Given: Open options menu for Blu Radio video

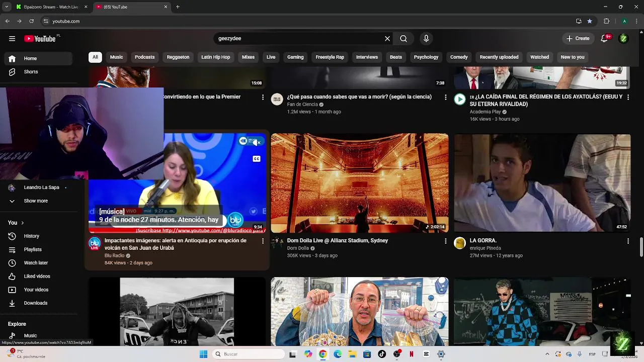Looking at the screenshot, I should [263, 241].
